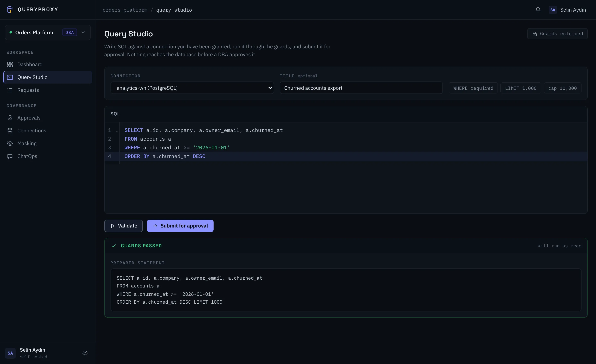Click the Approvals shield icon
Image resolution: width=596 pixels, height=364 pixels.
click(10, 118)
